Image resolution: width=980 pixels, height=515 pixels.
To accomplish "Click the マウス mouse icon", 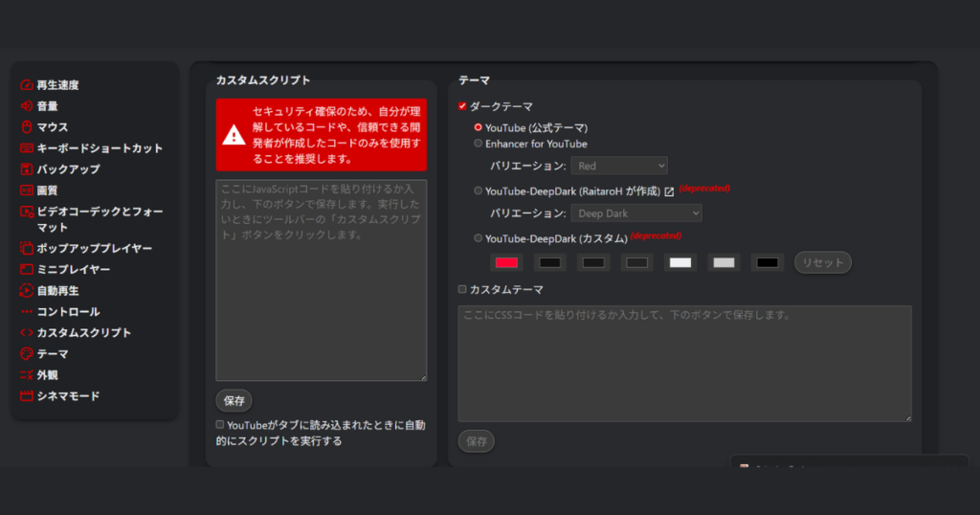I will coord(27,127).
